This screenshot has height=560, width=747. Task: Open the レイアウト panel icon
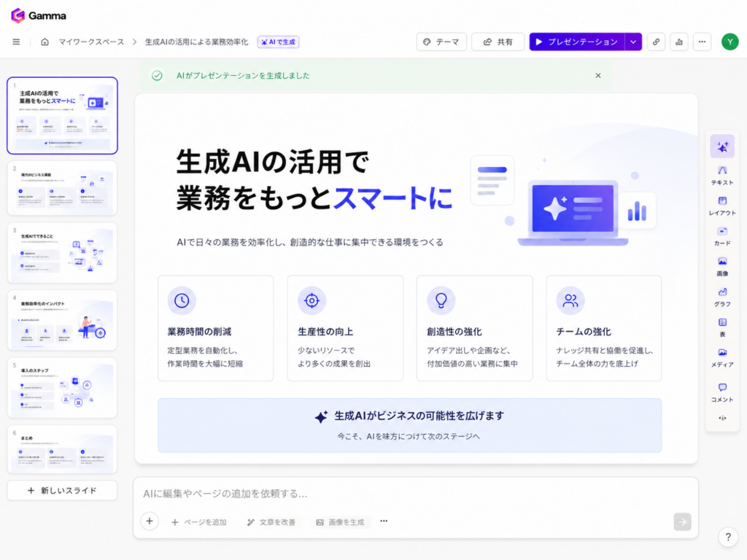pyautogui.click(x=722, y=206)
